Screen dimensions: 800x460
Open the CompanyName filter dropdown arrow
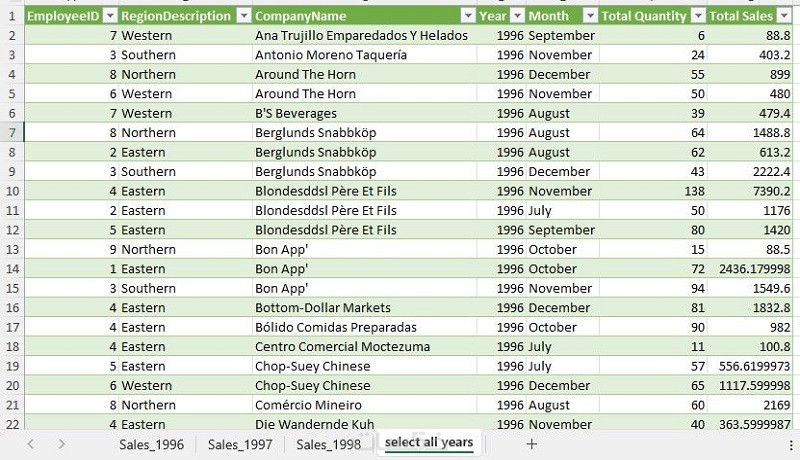point(467,16)
